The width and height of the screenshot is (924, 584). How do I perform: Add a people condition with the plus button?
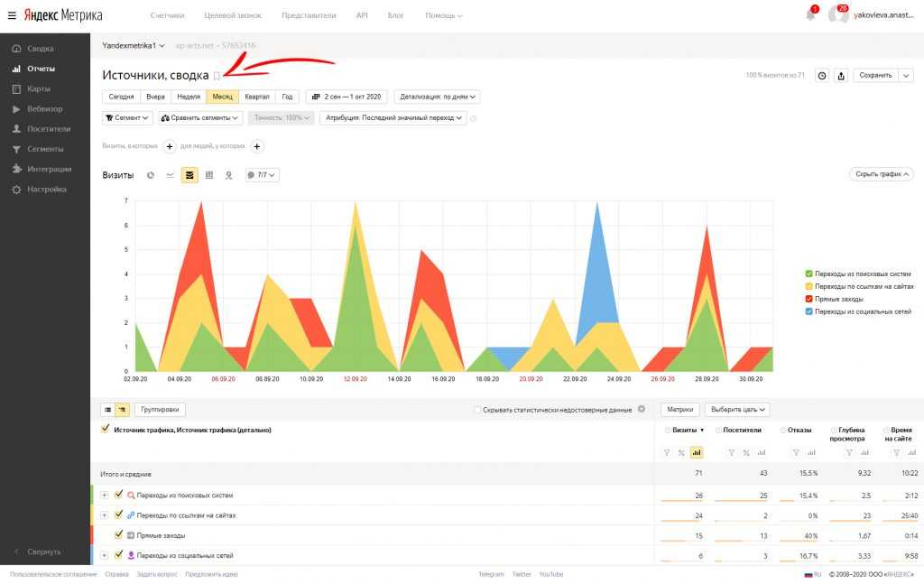point(257,146)
